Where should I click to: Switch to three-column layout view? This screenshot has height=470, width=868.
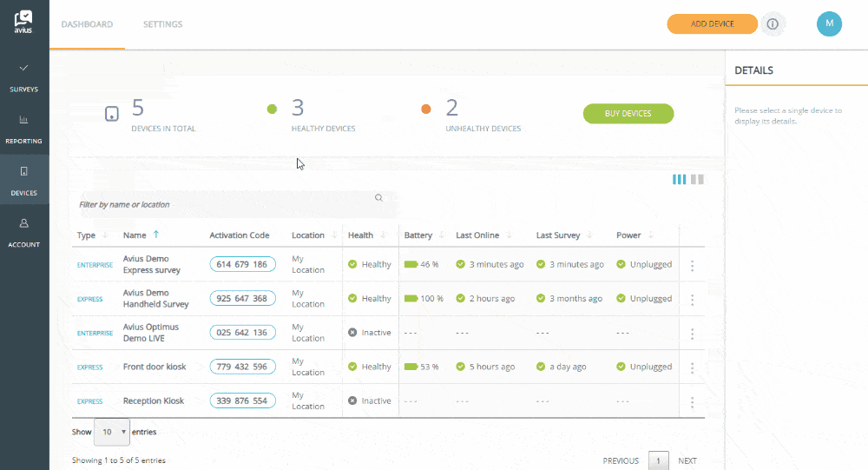pyautogui.click(x=679, y=179)
